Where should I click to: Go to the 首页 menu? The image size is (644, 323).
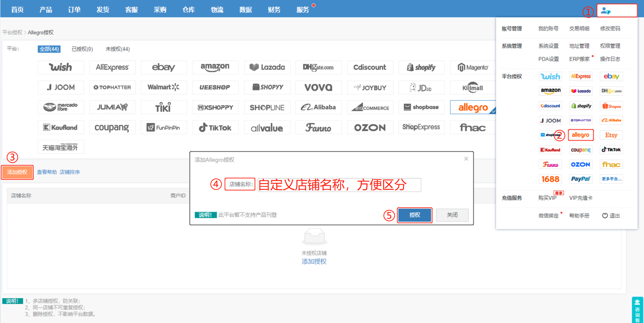tap(17, 10)
